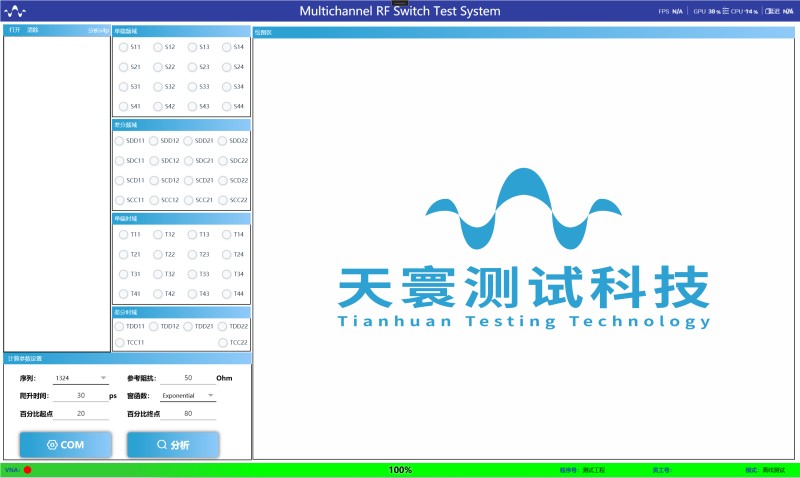
Task: Click the GPU usage indicator
Action: click(x=706, y=11)
